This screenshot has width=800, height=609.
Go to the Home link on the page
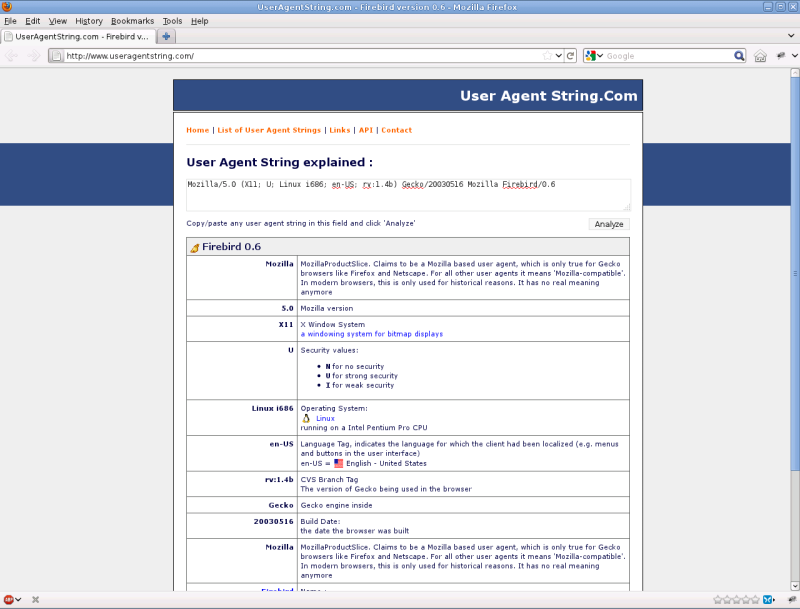point(197,130)
